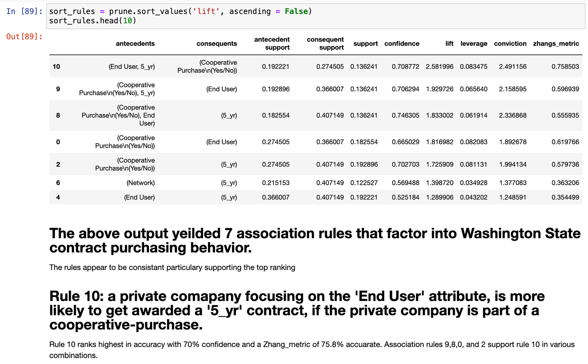Screen dimensions: 588x364
Task: Click the Out[89] output prompt
Action: tap(24, 37)
